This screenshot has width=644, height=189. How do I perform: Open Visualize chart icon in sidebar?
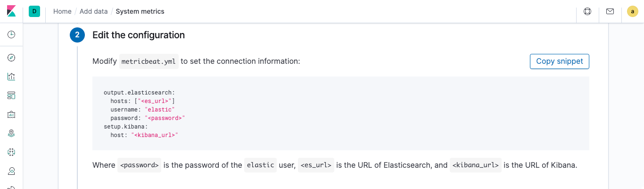[11, 77]
